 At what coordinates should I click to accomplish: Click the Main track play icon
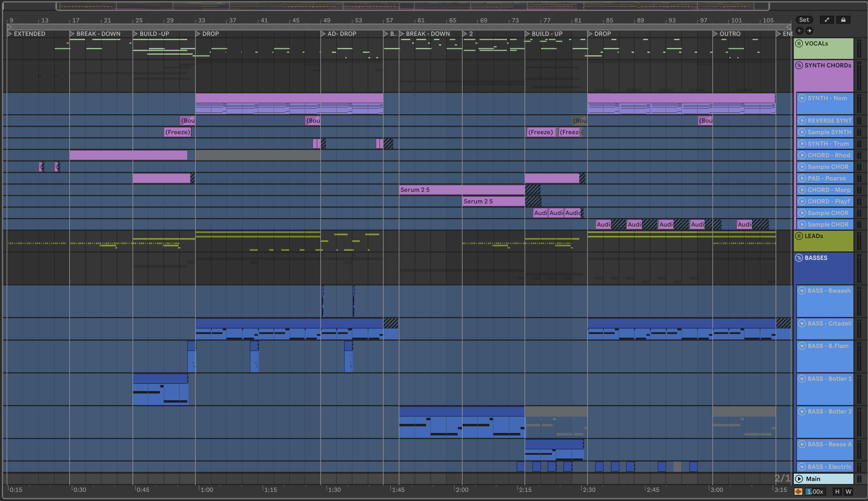(x=799, y=479)
